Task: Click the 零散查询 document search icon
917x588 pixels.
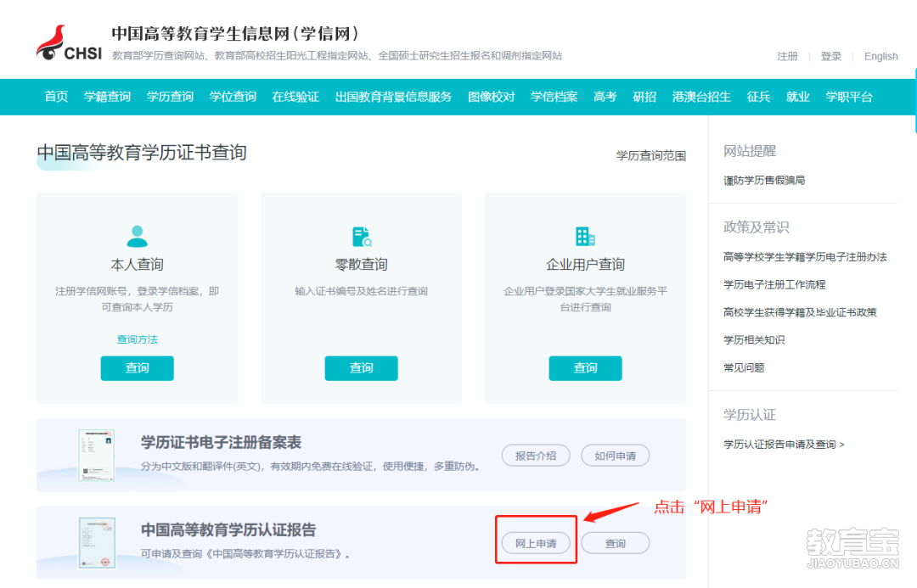Action: [362, 236]
